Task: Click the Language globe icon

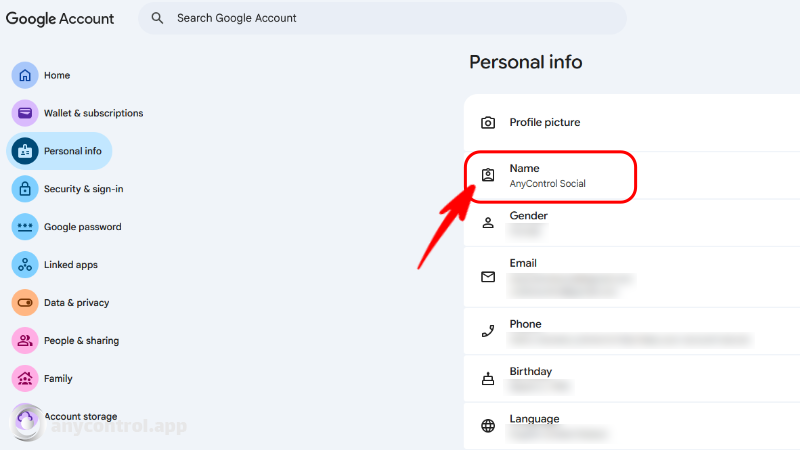Action: (488, 426)
